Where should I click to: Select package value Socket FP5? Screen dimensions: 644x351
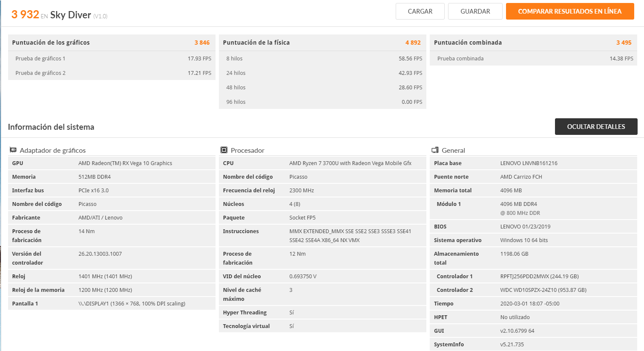(x=302, y=218)
